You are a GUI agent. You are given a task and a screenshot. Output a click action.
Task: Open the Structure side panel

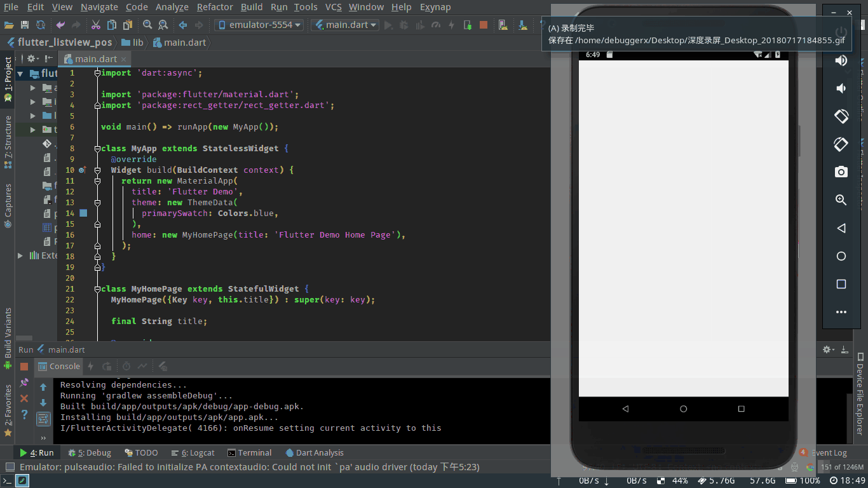tap(8, 141)
